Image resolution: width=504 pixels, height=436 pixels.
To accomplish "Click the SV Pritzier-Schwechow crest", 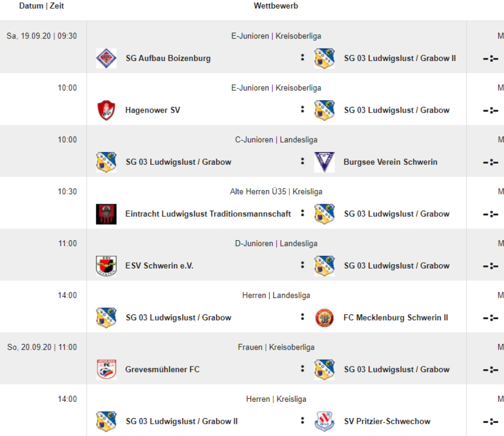I will pyautogui.click(x=324, y=421).
